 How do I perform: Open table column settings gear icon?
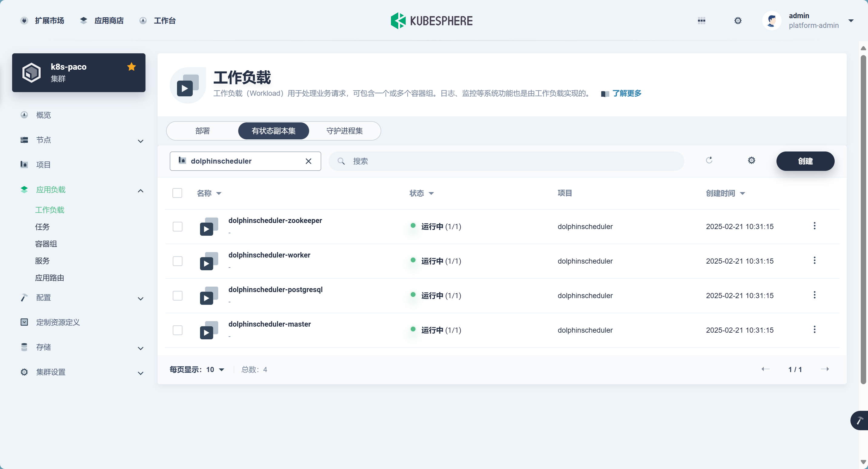point(751,160)
